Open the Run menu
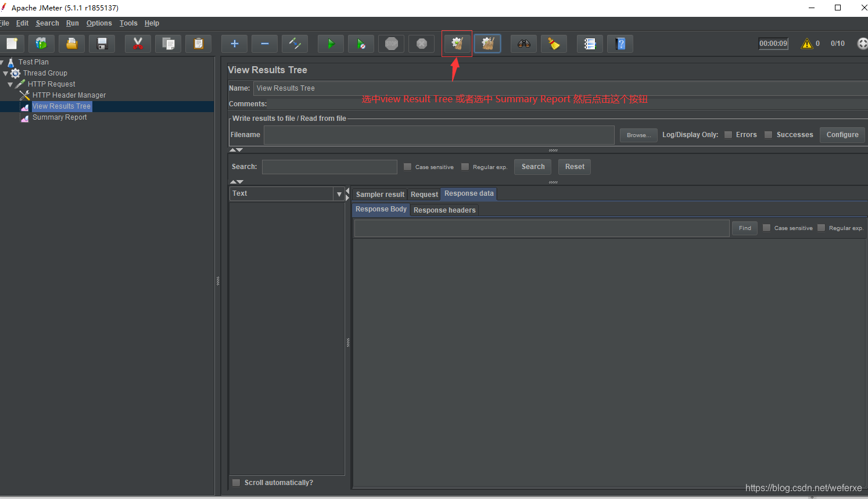 pyautogui.click(x=72, y=23)
